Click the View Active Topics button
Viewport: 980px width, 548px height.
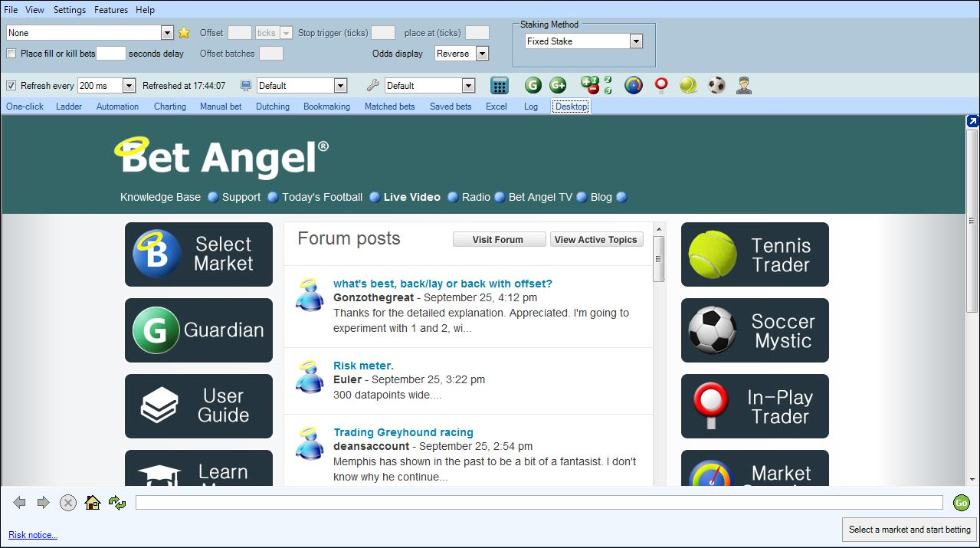(x=596, y=239)
